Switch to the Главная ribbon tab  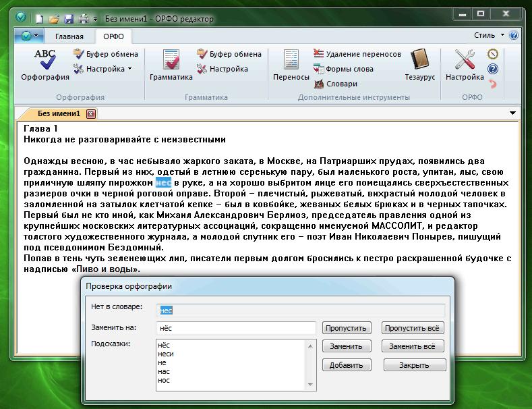click(69, 36)
